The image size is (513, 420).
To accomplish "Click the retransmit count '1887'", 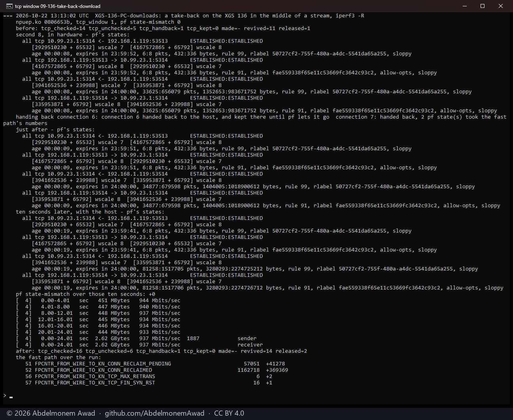I will 193,339.
